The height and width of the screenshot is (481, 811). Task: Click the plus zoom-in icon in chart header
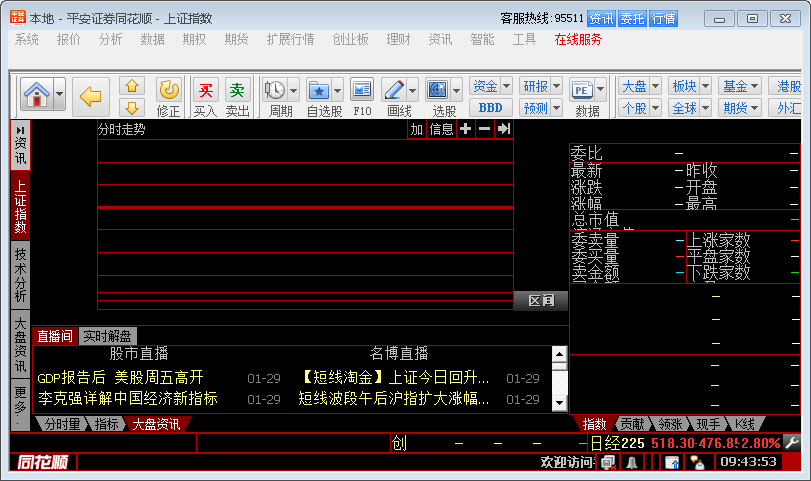point(465,129)
